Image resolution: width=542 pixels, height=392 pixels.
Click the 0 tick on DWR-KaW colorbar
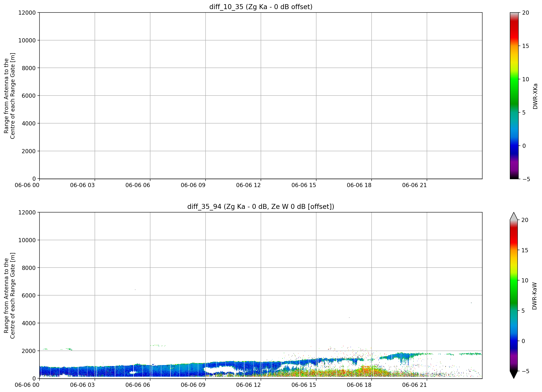point(523,341)
